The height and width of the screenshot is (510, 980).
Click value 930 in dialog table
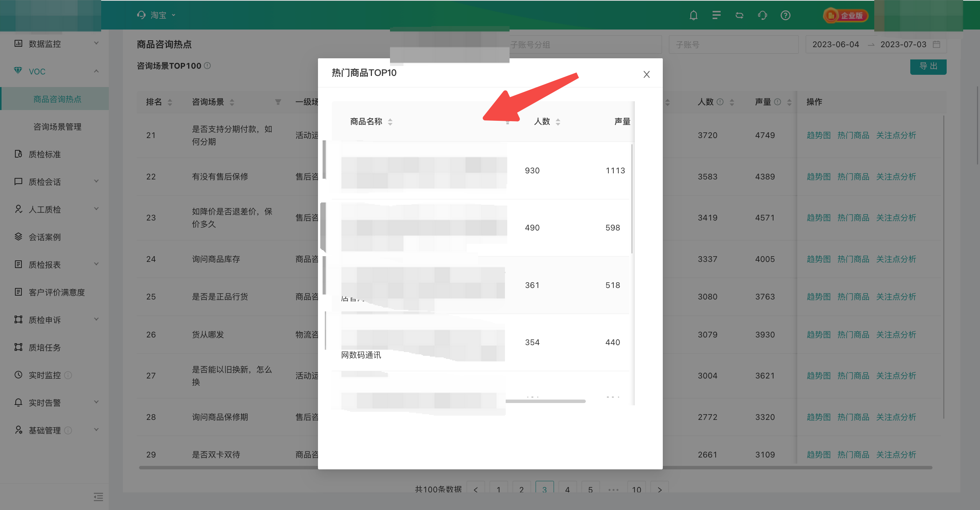[532, 171]
